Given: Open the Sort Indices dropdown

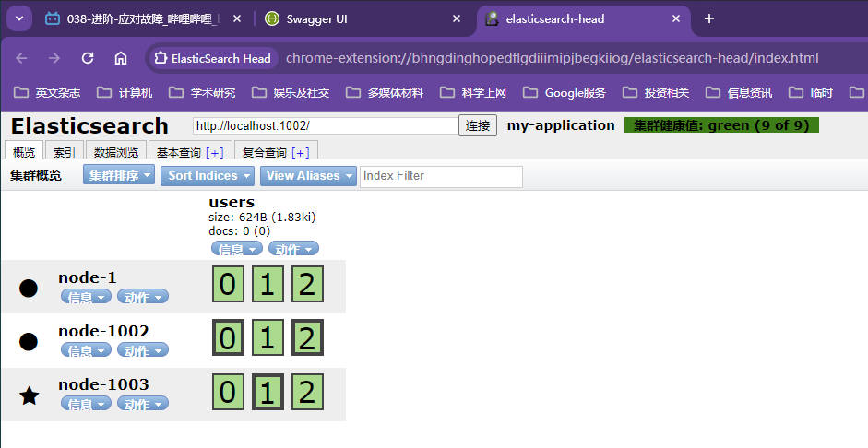Looking at the screenshot, I should pyautogui.click(x=208, y=175).
